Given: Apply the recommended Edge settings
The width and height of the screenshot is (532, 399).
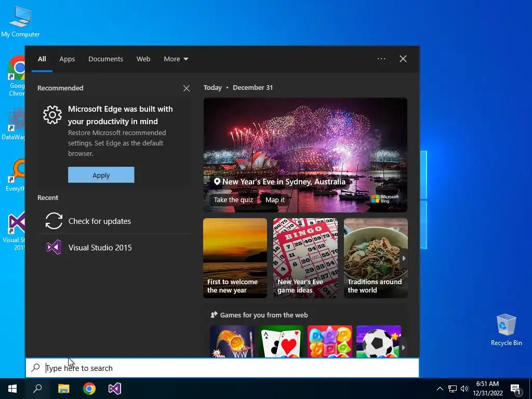Looking at the screenshot, I should click(101, 175).
